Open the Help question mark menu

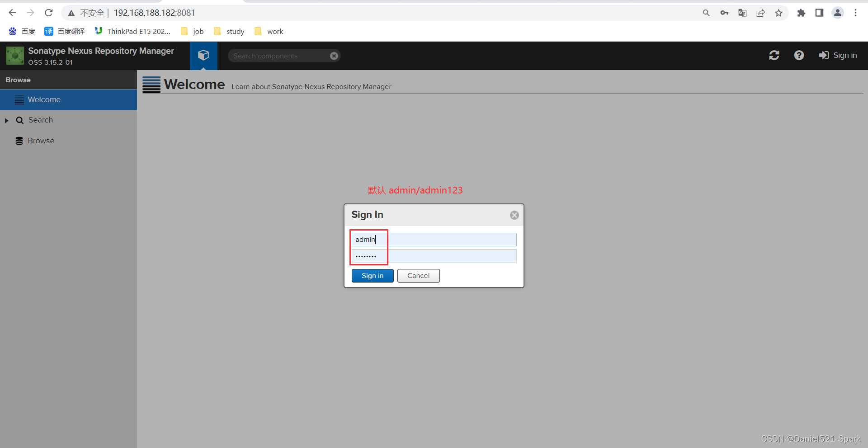coord(799,55)
